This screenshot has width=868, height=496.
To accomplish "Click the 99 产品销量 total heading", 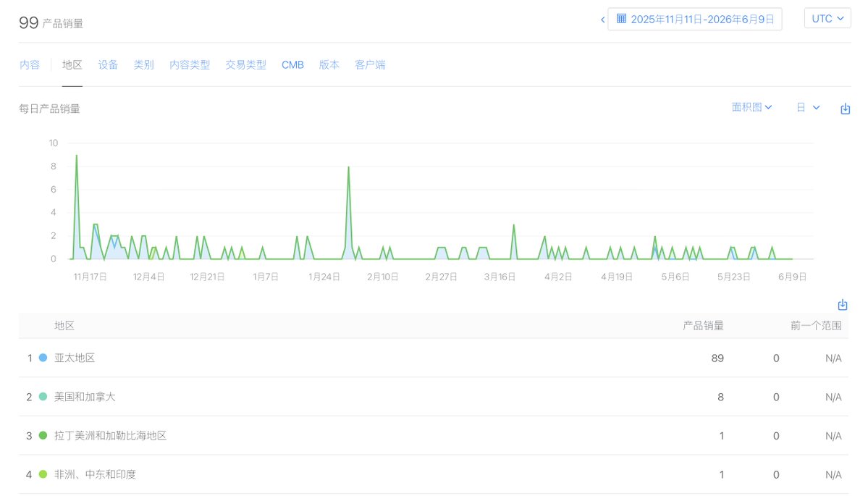I will 51,22.
